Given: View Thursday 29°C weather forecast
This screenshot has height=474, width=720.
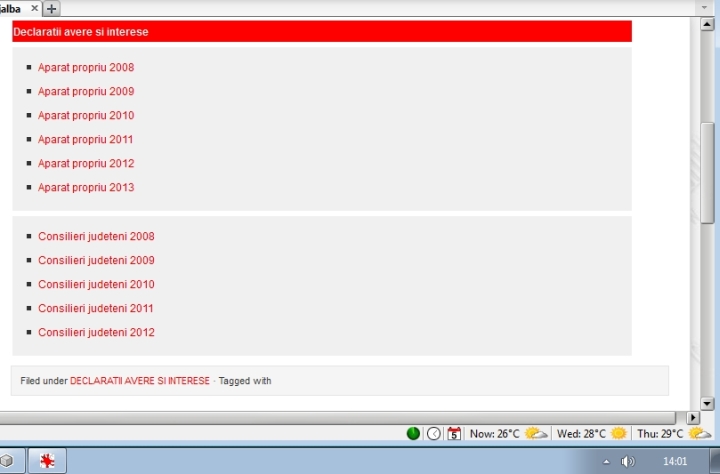Looking at the screenshot, I should [x=673, y=433].
